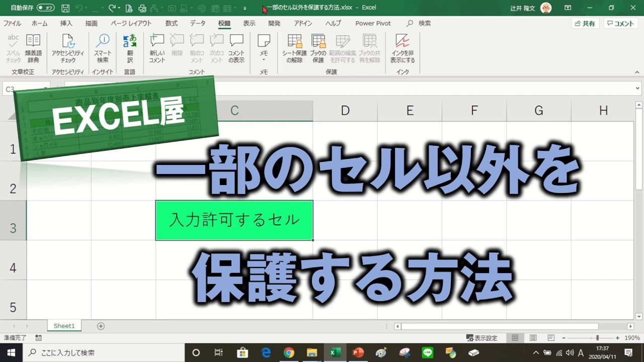Click the Redo icon in the quick access toolbar
Viewport: 644px width, 362px height.
(112, 8)
